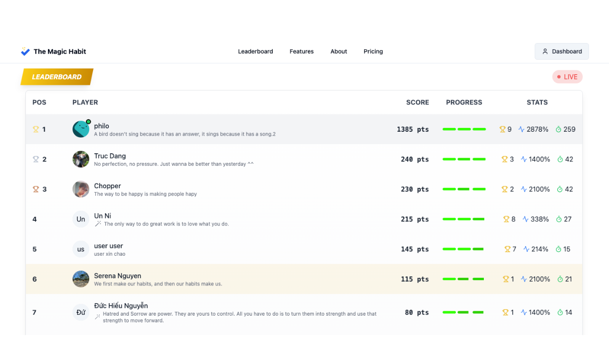609x364 pixels.
Task: Click the '80 pts' score
Action: [417, 312]
